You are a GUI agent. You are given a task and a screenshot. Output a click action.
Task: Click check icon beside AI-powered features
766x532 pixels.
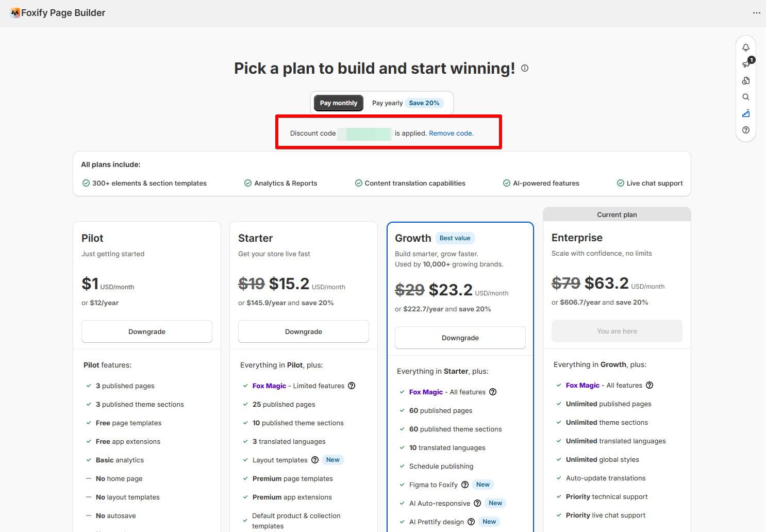pyautogui.click(x=507, y=183)
